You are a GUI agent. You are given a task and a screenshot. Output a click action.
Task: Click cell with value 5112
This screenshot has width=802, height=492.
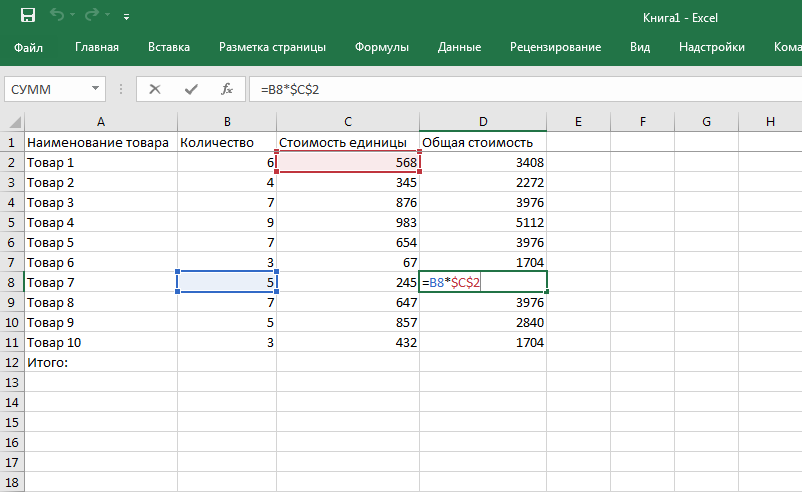click(483, 222)
